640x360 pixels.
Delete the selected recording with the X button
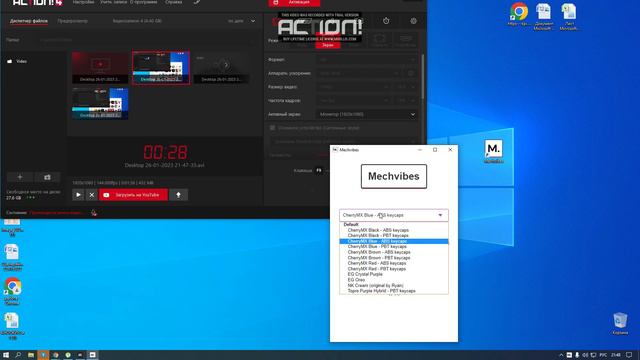coord(92,195)
